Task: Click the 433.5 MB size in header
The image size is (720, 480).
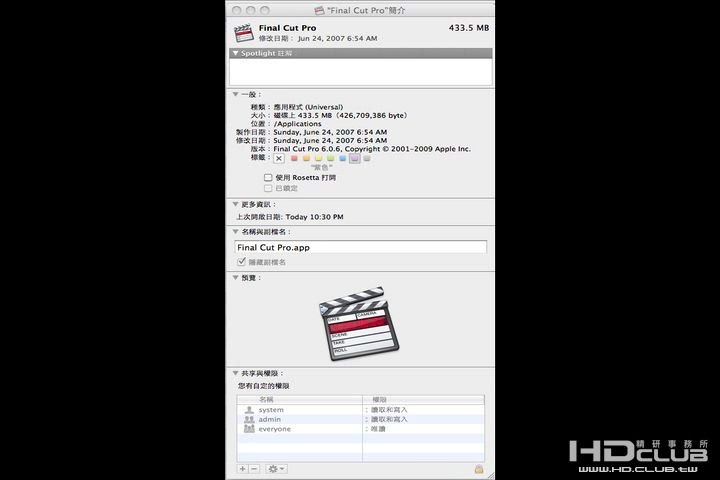Action: click(x=469, y=28)
